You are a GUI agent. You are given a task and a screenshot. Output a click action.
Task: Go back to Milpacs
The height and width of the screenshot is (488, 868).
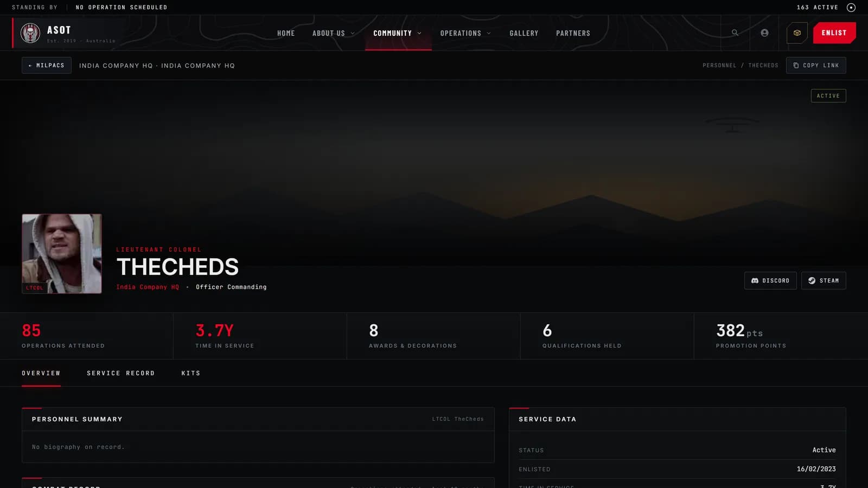46,65
